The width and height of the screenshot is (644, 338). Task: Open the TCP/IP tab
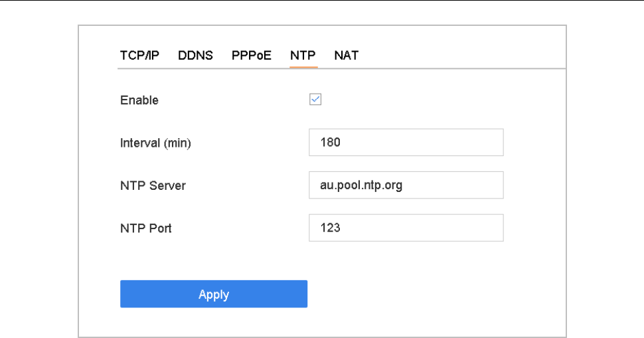pos(139,56)
